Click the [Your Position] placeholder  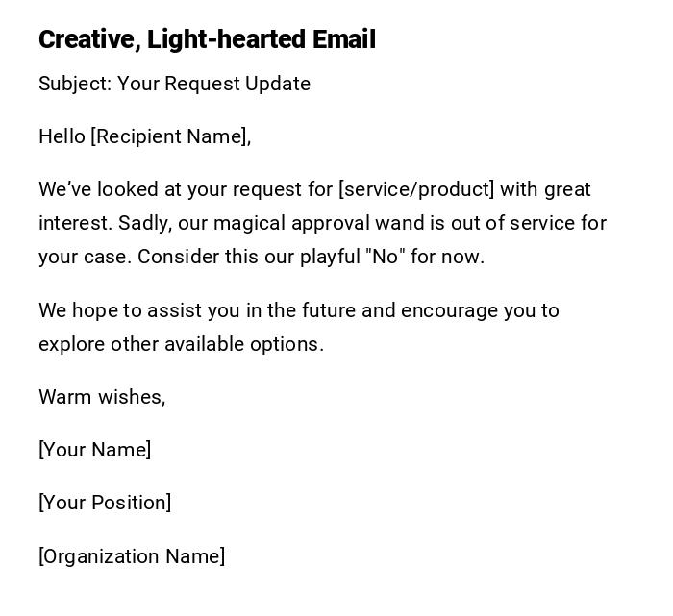click(105, 503)
